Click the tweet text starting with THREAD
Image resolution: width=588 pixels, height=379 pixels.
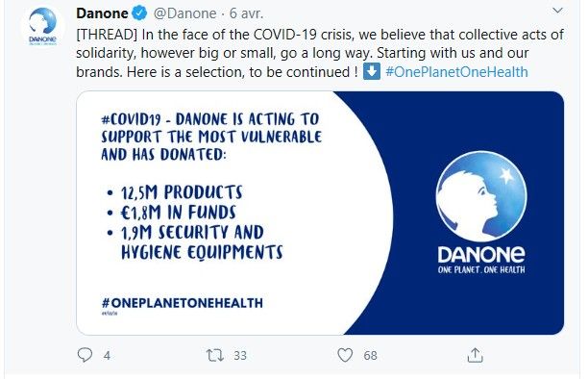tap(320, 53)
